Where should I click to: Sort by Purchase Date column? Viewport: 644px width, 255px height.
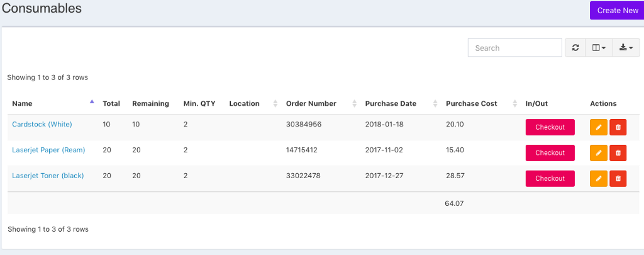click(391, 103)
